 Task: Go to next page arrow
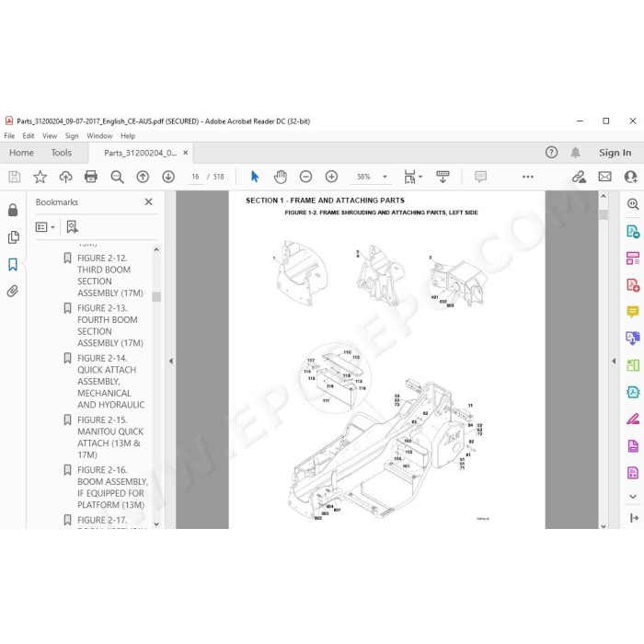[168, 177]
